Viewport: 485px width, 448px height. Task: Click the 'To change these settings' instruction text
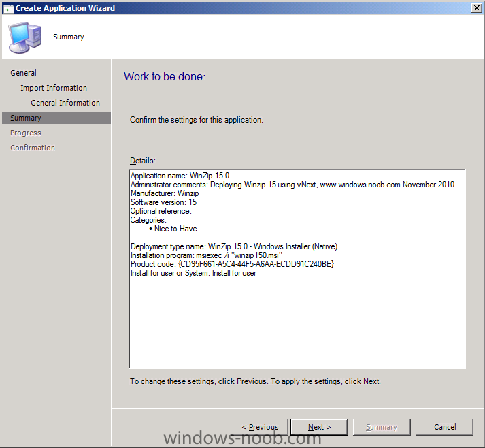pyautogui.click(x=255, y=381)
